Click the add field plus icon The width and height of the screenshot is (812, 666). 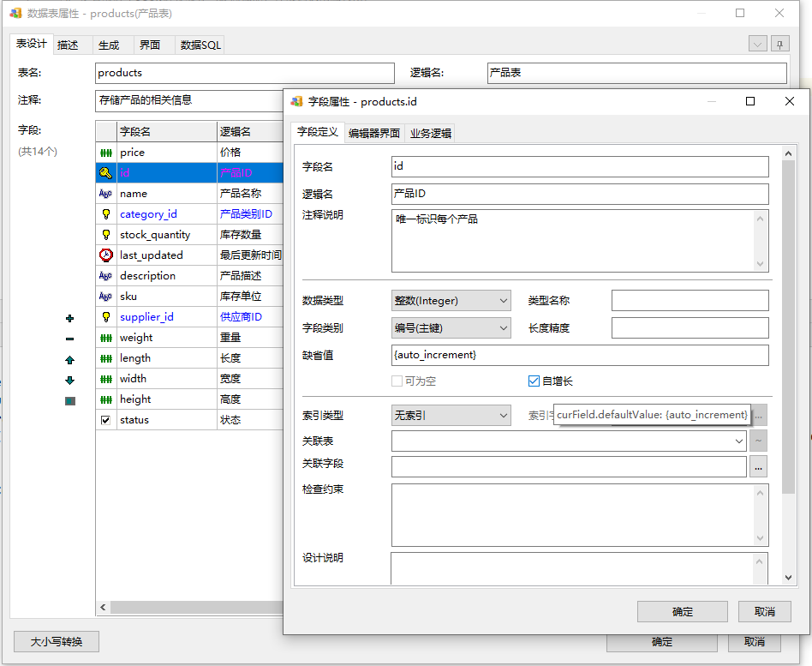click(70, 318)
